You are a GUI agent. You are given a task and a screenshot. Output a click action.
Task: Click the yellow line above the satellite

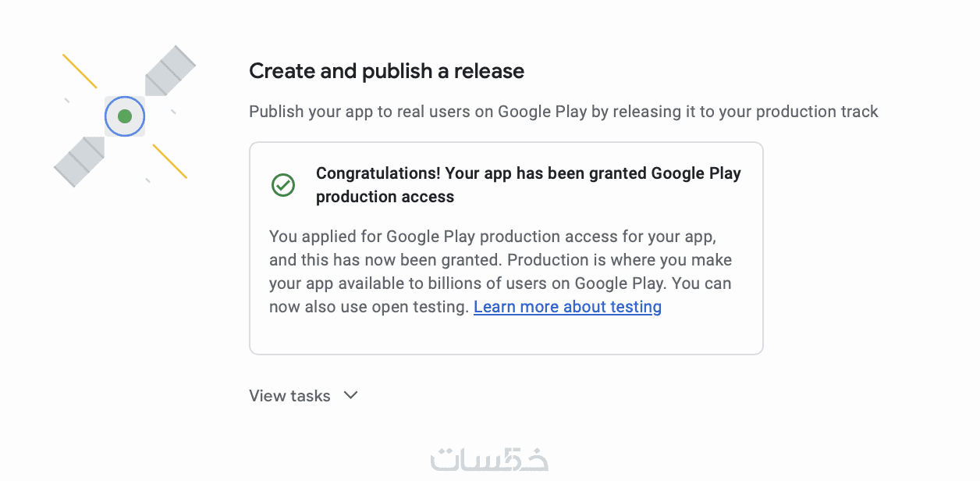80,71
